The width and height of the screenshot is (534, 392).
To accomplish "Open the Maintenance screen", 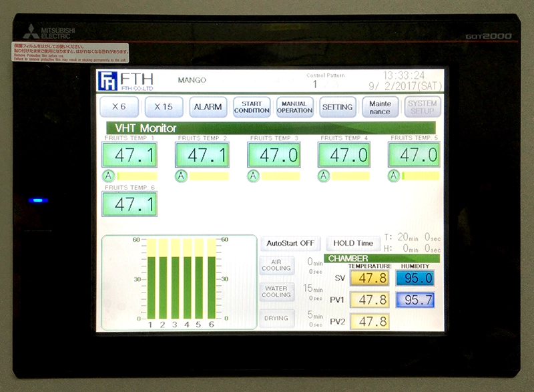I will click(380, 107).
